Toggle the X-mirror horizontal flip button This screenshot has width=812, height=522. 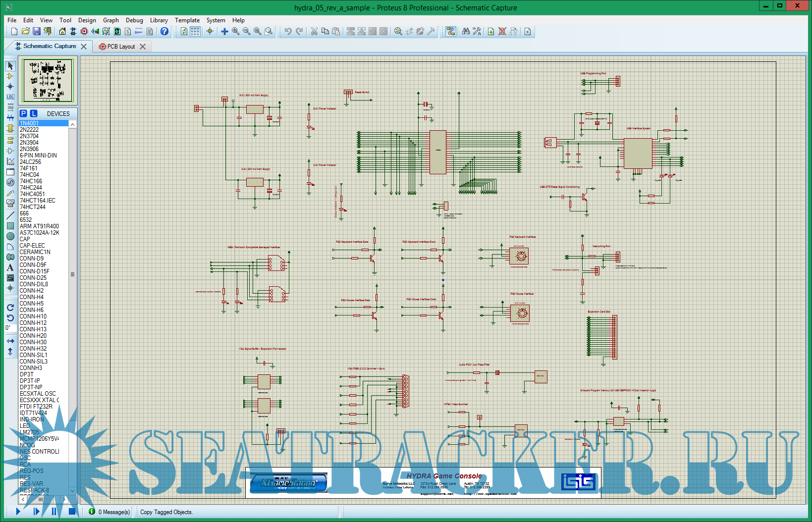point(10,341)
